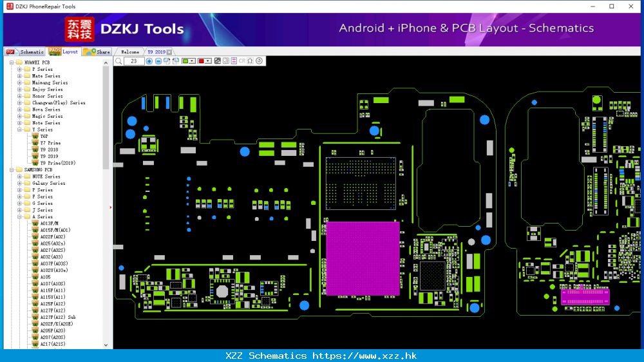Screen dimensions: 644x362
Task: Click the rotate-right board view icon
Action: pos(167,61)
